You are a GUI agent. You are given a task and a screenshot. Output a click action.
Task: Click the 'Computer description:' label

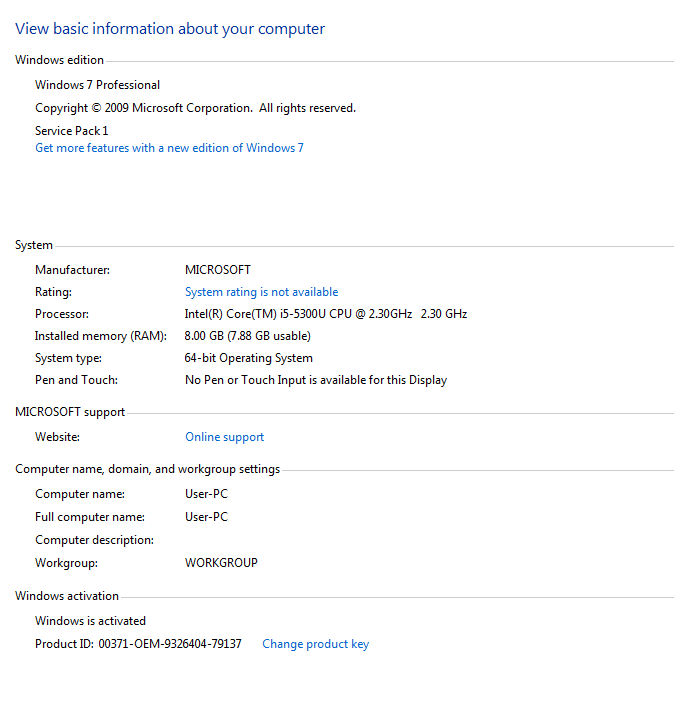(94, 540)
